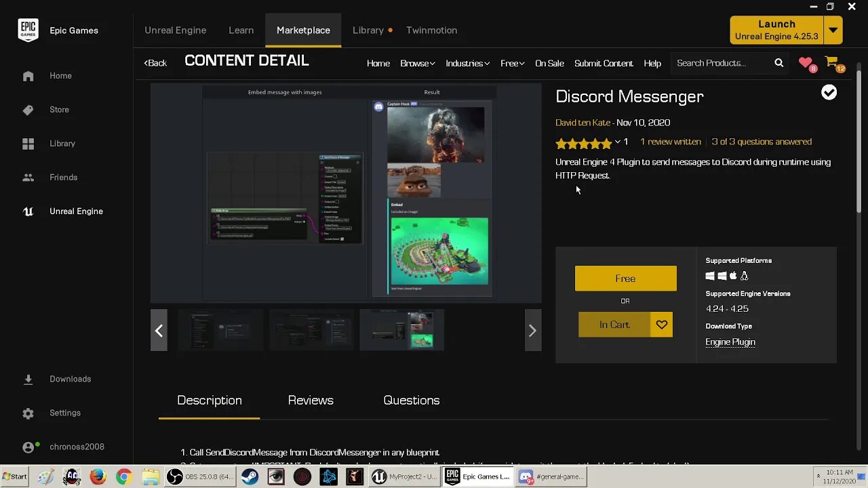Select the first preview thumbnail

point(220,330)
